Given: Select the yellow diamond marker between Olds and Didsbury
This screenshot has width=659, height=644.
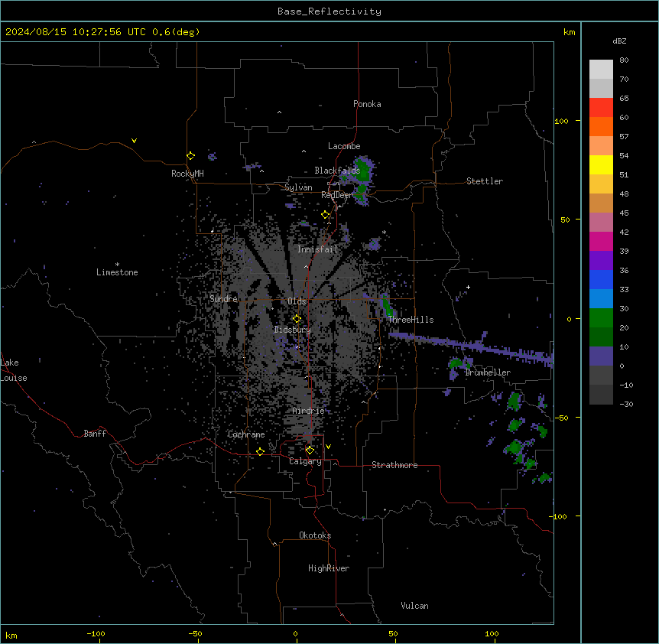Looking at the screenshot, I should pos(297,319).
